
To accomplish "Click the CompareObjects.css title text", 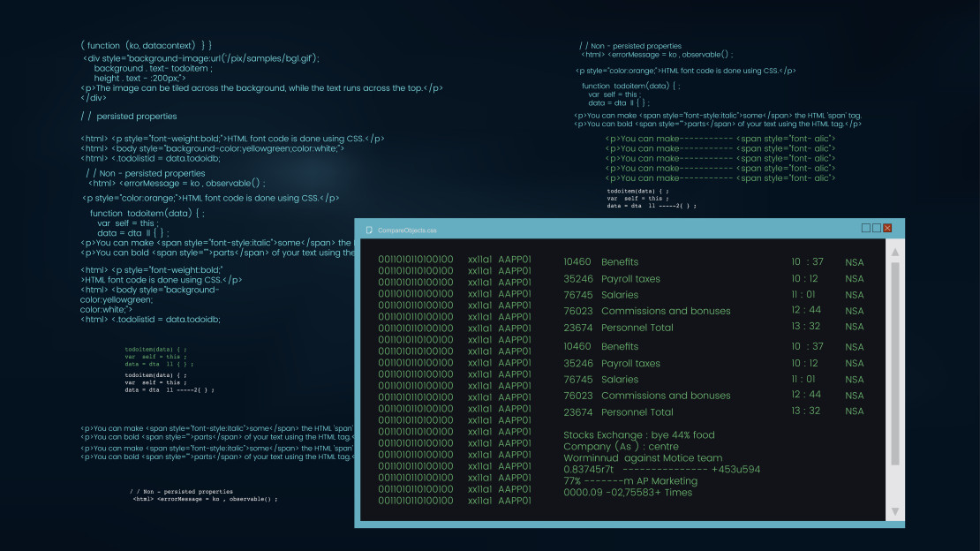I will coord(407,230).
